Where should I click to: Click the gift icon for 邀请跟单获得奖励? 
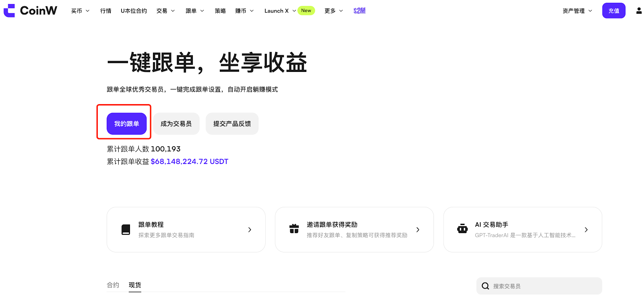tap(294, 229)
